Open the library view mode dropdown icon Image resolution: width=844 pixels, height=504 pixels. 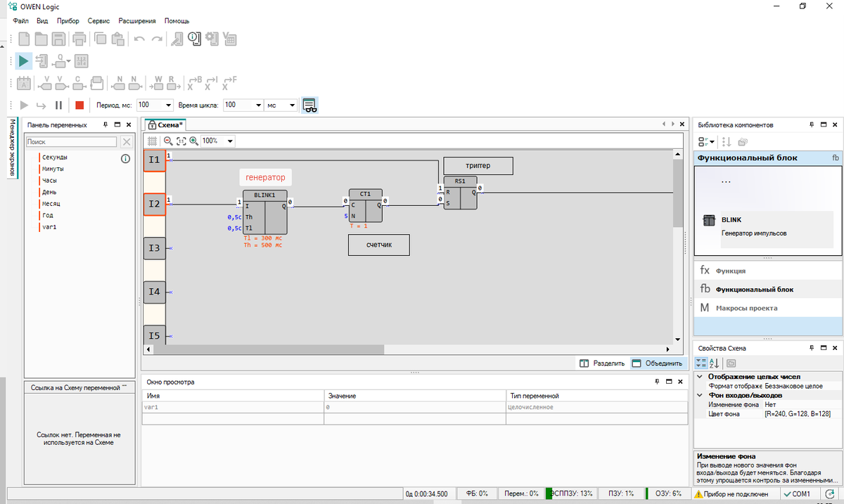(x=706, y=141)
